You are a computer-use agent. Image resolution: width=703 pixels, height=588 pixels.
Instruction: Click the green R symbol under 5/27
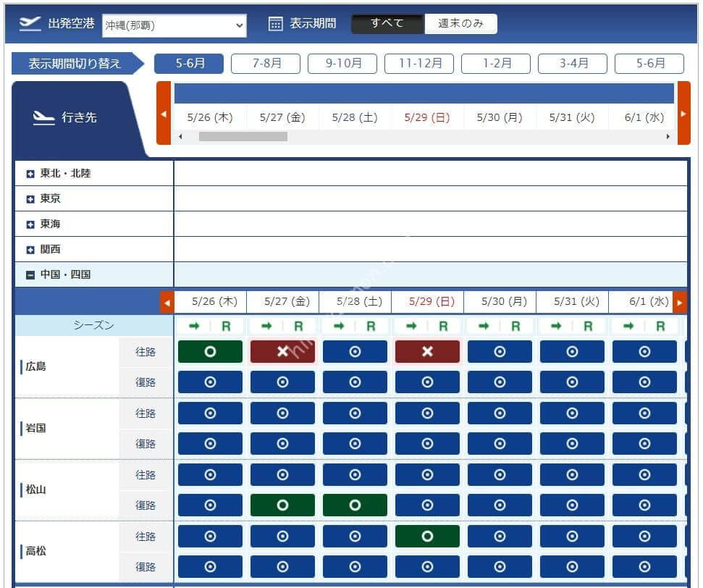coord(298,326)
